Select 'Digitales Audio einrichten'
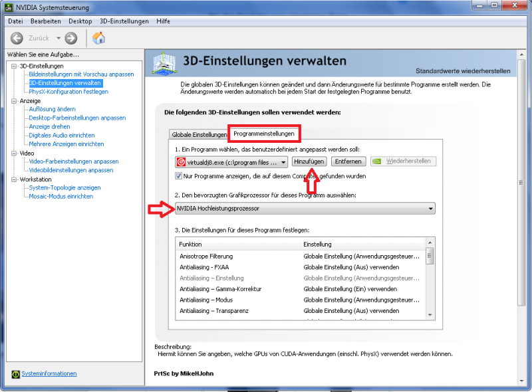The width and height of the screenshot is (532, 392). [62, 136]
